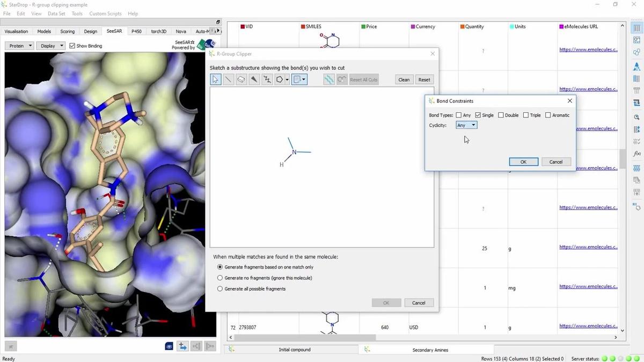This screenshot has height=362, width=644.
Task: Open the Custom Scripts menu
Action: [x=106, y=13]
